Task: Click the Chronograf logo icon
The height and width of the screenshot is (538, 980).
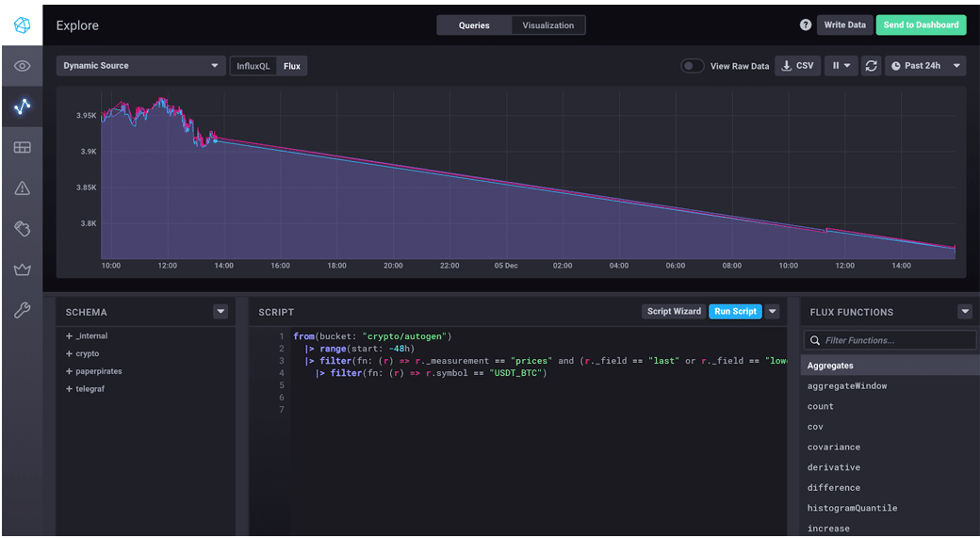Action: coord(22,25)
